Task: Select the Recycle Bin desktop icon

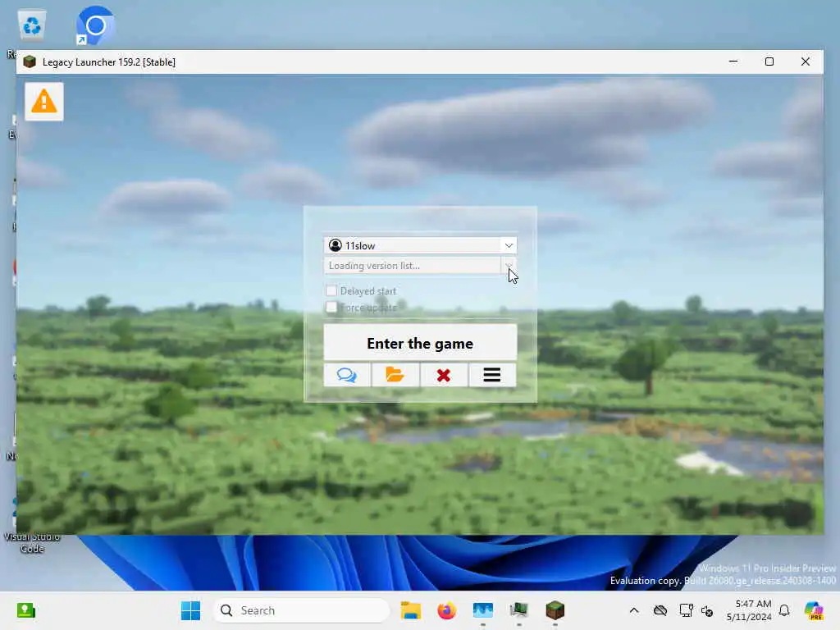Action: pyautogui.click(x=31, y=27)
